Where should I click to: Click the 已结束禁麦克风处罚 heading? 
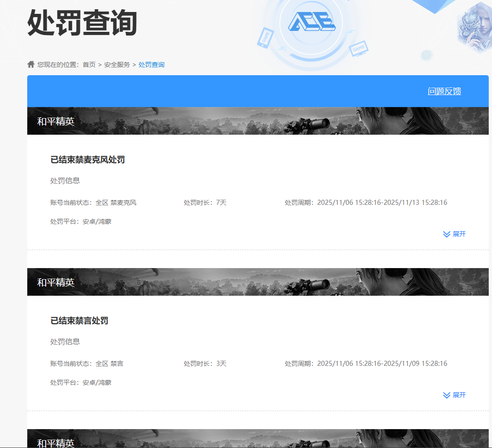tap(87, 160)
